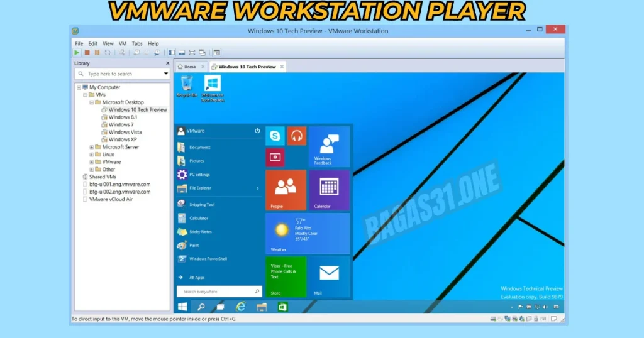The width and height of the screenshot is (644, 338).
Task: Close the Library panel
Action: (x=167, y=63)
